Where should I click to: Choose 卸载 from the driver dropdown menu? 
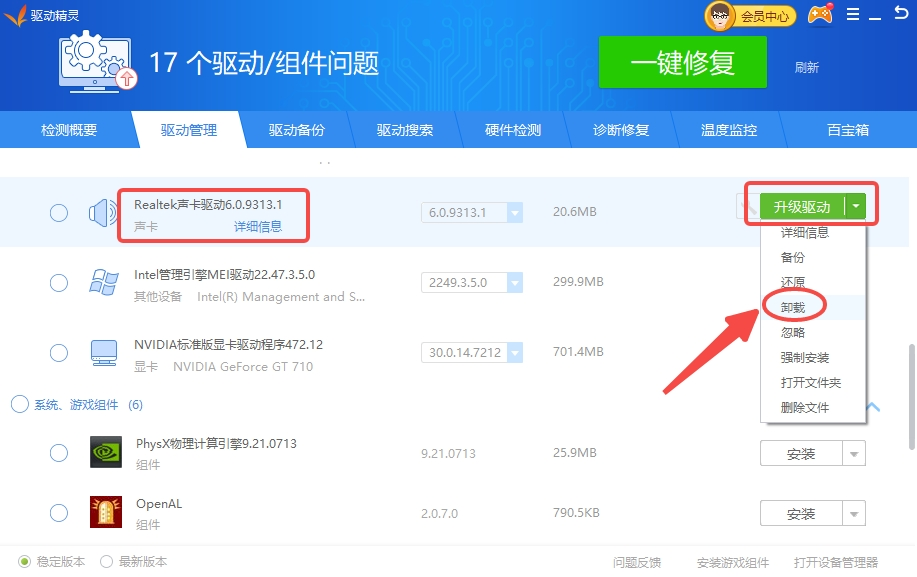pos(793,307)
